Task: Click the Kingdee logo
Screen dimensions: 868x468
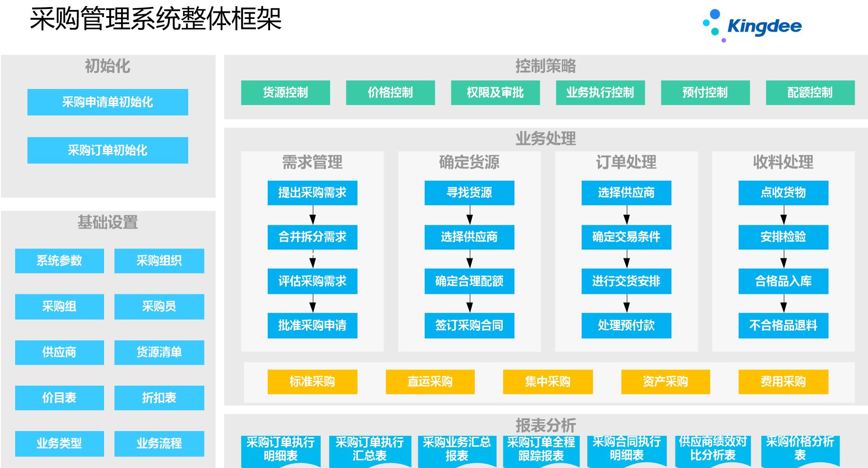Action: click(752, 26)
